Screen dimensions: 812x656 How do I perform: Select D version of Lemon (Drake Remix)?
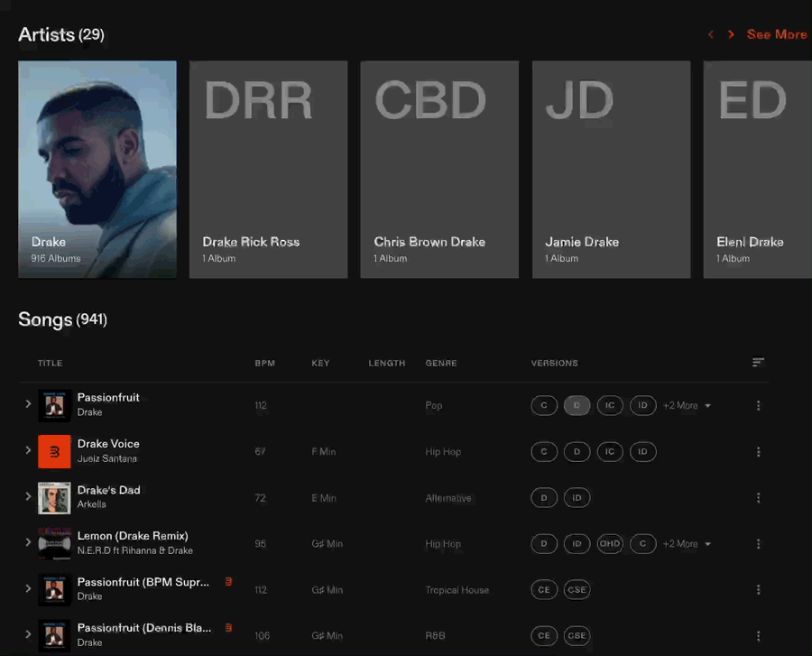[544, 543]
